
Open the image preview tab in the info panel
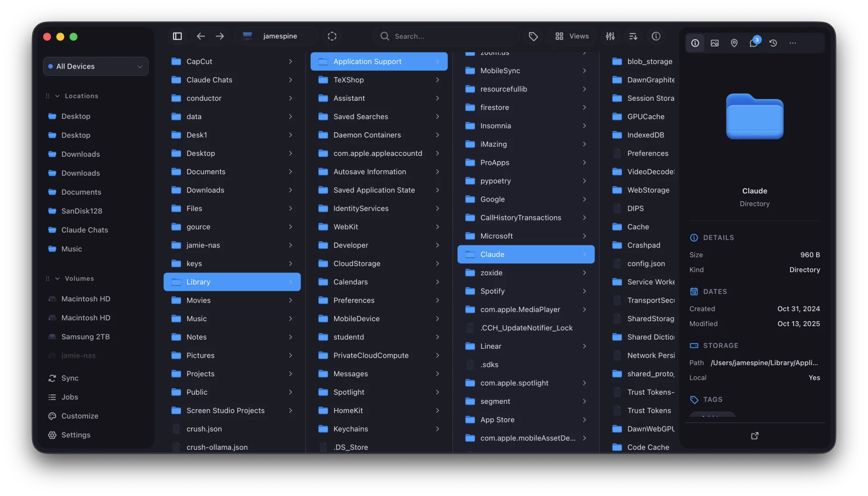click(x=715, y=43)
